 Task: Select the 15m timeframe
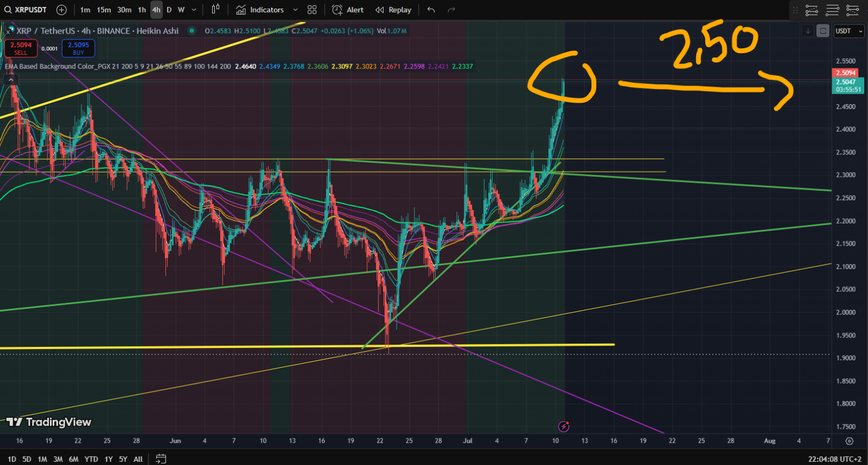click(104, 10)
